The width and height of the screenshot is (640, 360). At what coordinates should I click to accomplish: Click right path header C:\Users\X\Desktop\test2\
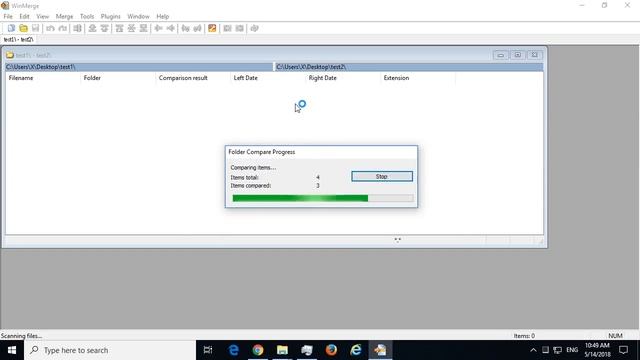pos(409,67)
